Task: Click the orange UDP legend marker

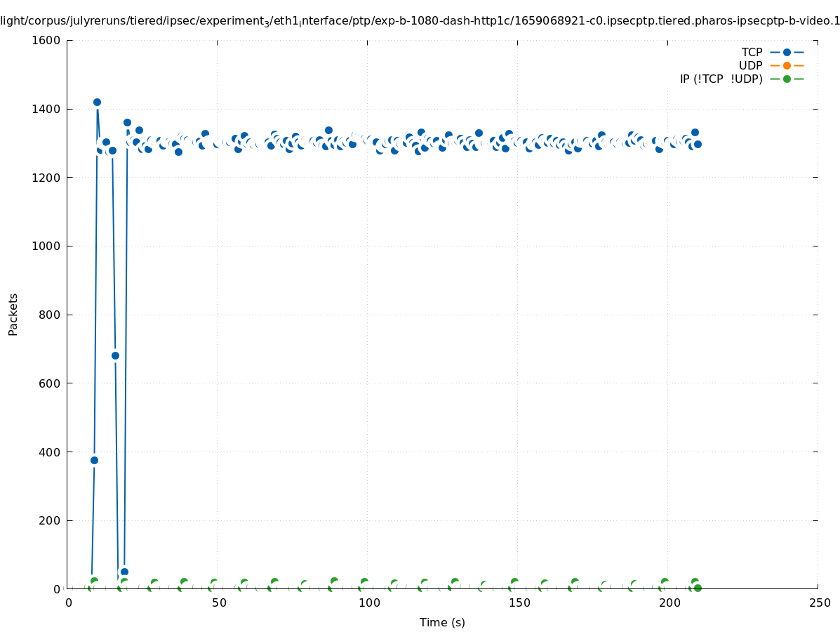Action: pos(787,65)
